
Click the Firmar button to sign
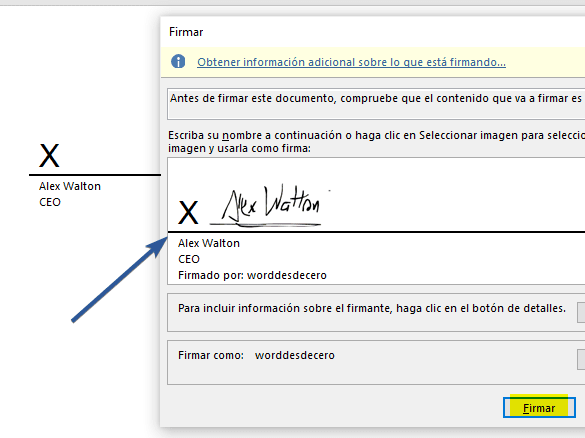coord(539,407)
